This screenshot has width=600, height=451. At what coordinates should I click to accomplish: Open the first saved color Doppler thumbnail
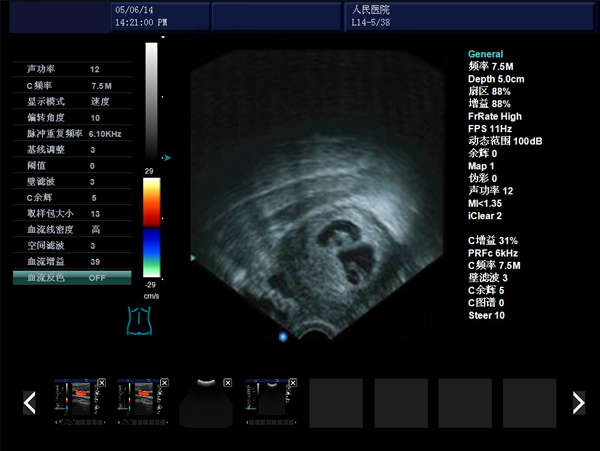[78, 403]
